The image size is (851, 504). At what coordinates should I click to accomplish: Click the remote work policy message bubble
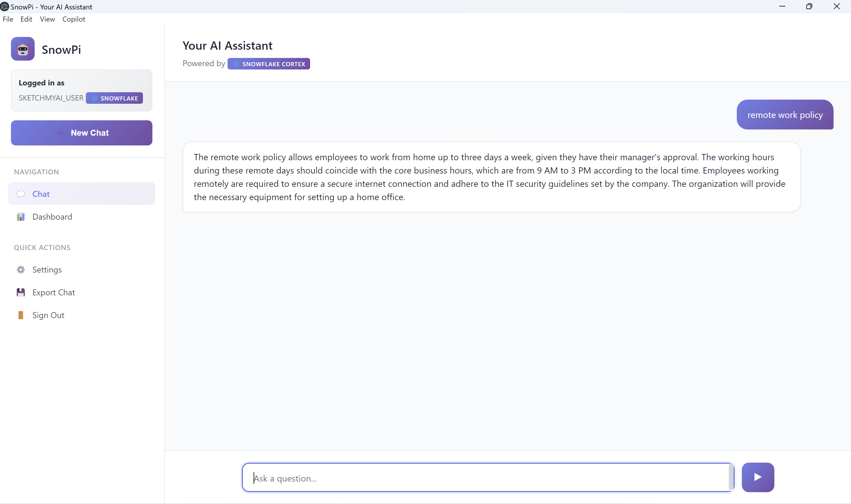784,115
